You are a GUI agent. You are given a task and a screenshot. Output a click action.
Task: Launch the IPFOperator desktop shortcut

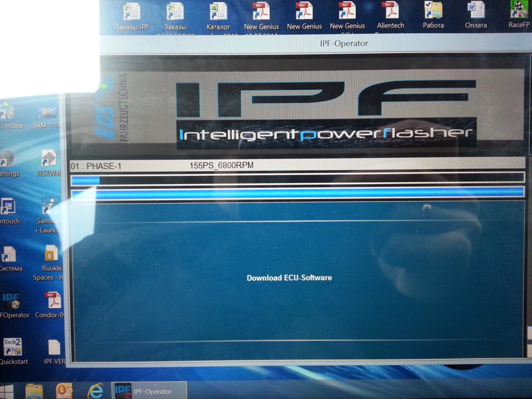tap(14, 305)
